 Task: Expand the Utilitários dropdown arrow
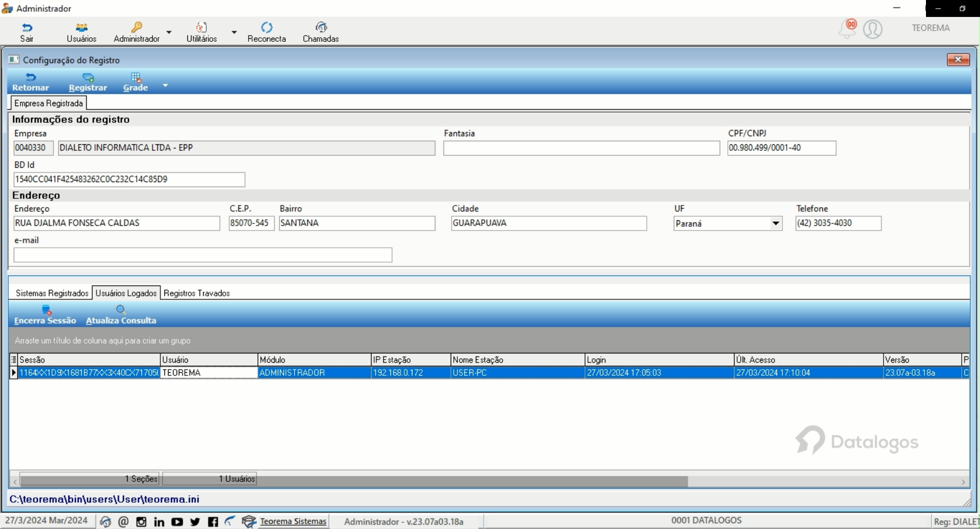234,32
